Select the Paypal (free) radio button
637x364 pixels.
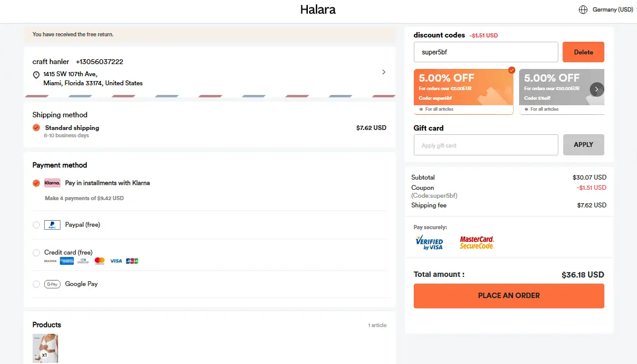click(36, 225)
